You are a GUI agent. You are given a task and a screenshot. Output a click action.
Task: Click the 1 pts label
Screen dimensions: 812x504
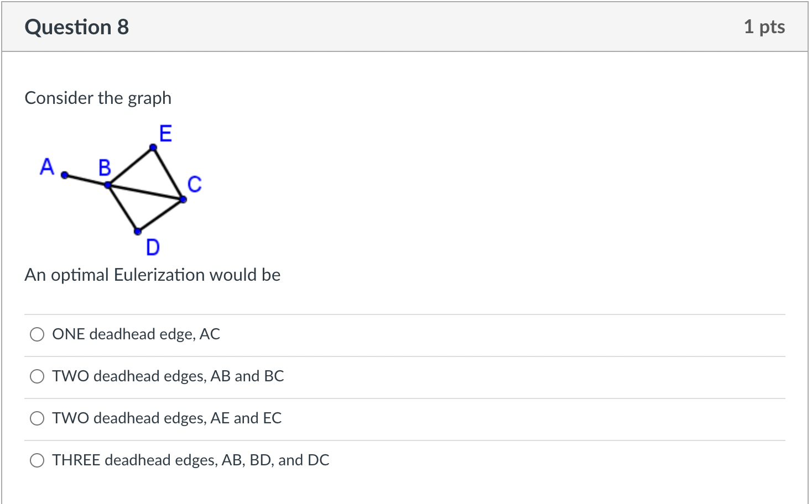[765, 27]
